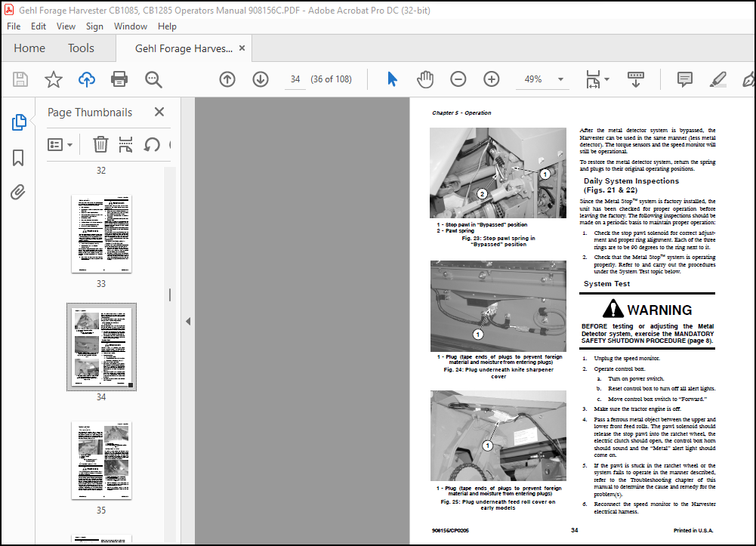Click the page number input field
This screenshot has width=756, height=546.
(x=295, y=79)
